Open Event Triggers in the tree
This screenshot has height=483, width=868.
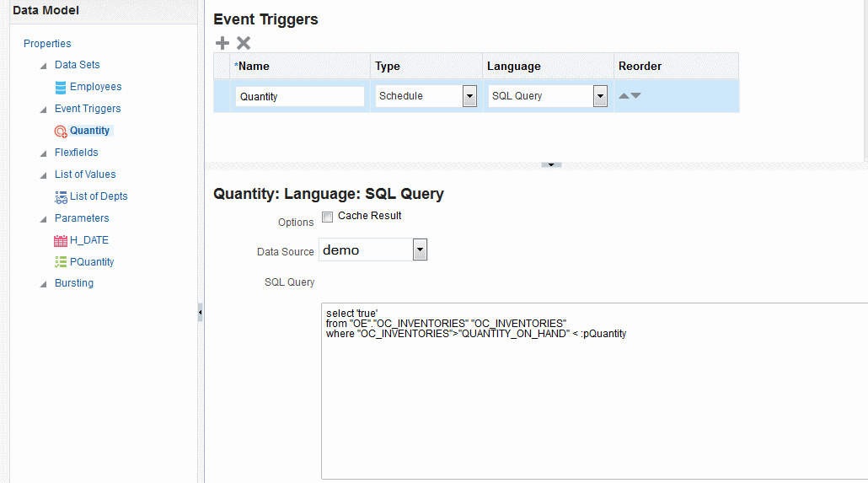tap(88, 109)
